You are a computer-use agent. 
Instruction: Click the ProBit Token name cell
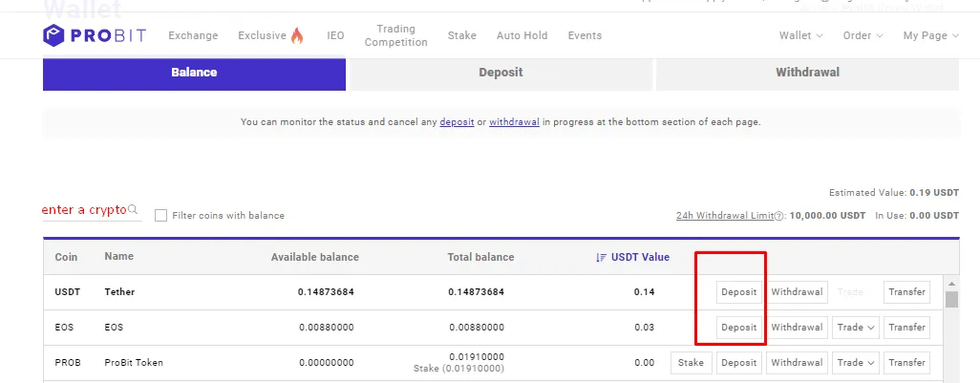pyautogui.click(x=134, y=362)
